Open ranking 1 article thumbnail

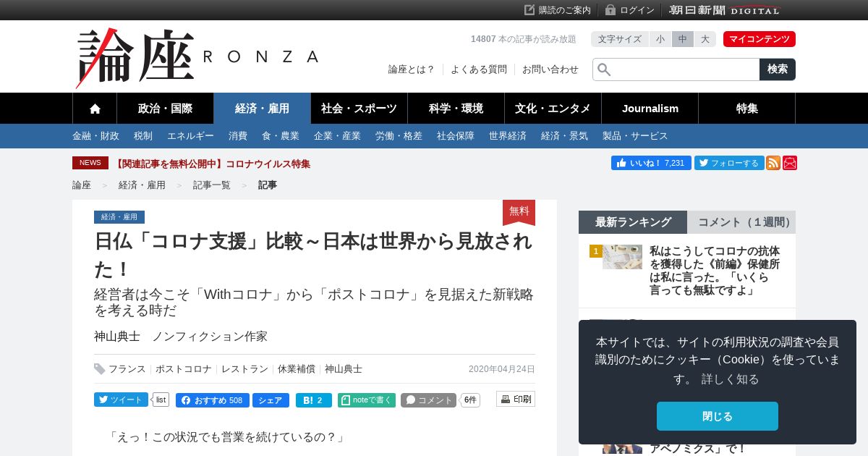pyautogui.click(x=622, y=257)
